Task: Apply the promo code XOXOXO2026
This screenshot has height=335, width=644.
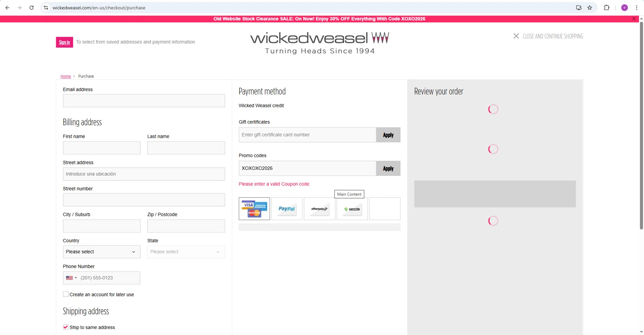Action: (x=388, y=168)
